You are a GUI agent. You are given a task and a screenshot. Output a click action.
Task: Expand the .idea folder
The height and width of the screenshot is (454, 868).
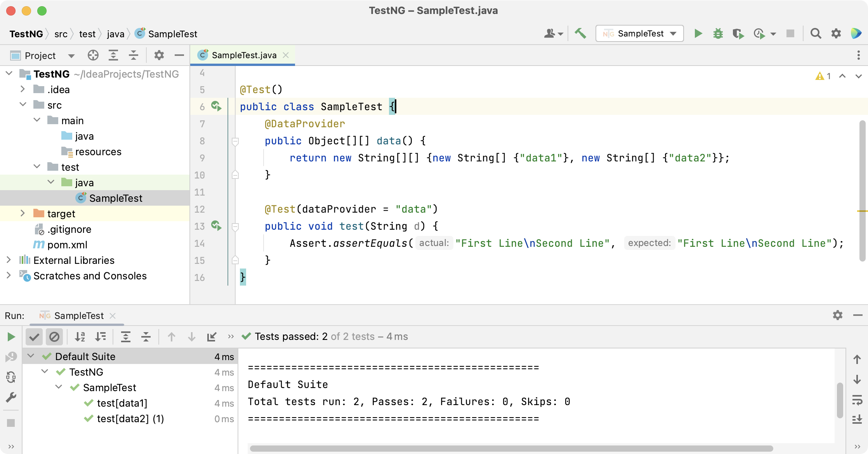click(x=23, y=89)
